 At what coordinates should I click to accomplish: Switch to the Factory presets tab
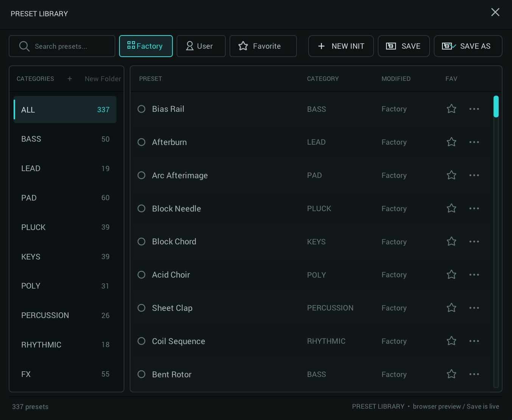[x=146, y=46]
